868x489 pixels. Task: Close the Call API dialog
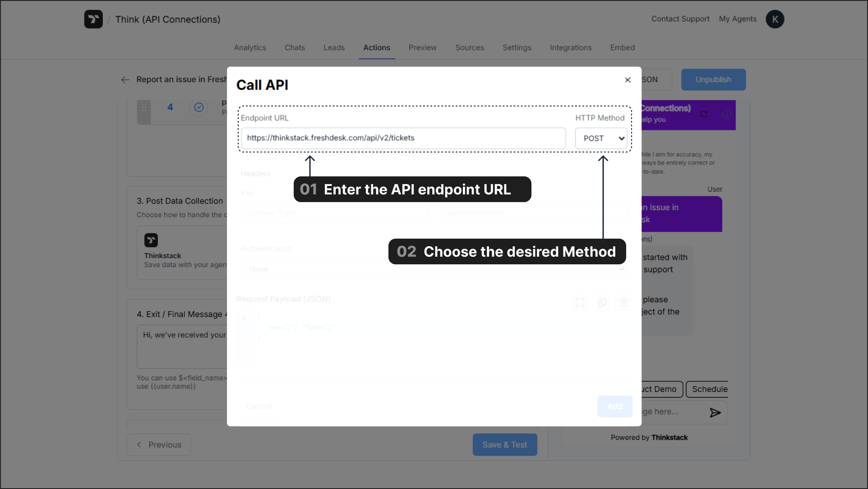click(628, 80)
